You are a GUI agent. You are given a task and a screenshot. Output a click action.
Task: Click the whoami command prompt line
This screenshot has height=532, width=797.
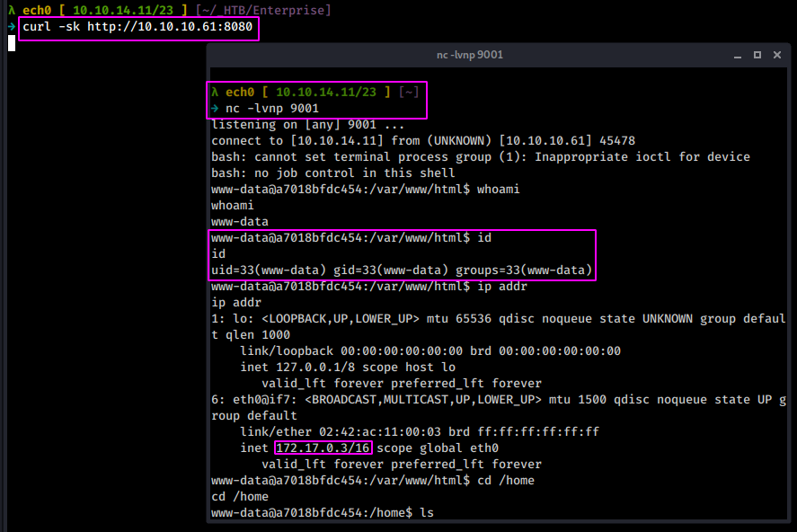365,190
